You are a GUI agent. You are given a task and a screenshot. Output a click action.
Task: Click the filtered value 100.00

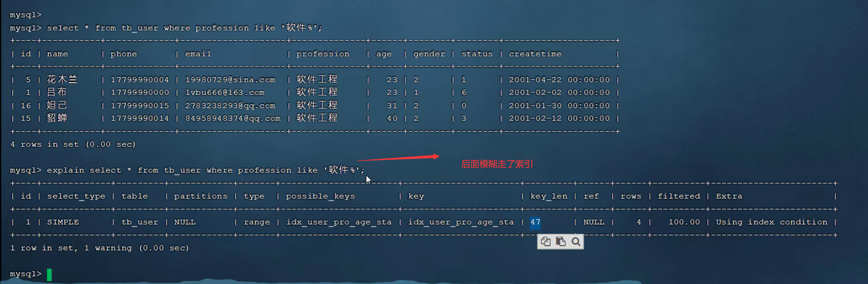684,223
